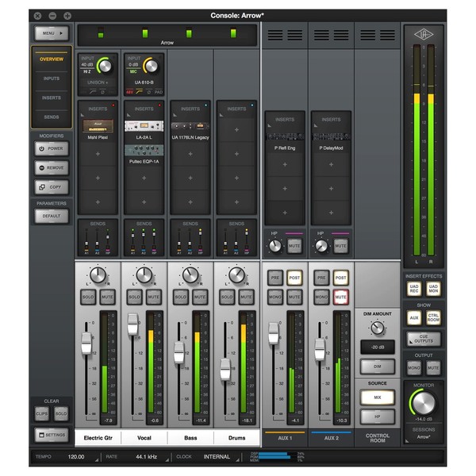Toggle AUX show button
Viewport: 476px width, 476px height.
414,317
